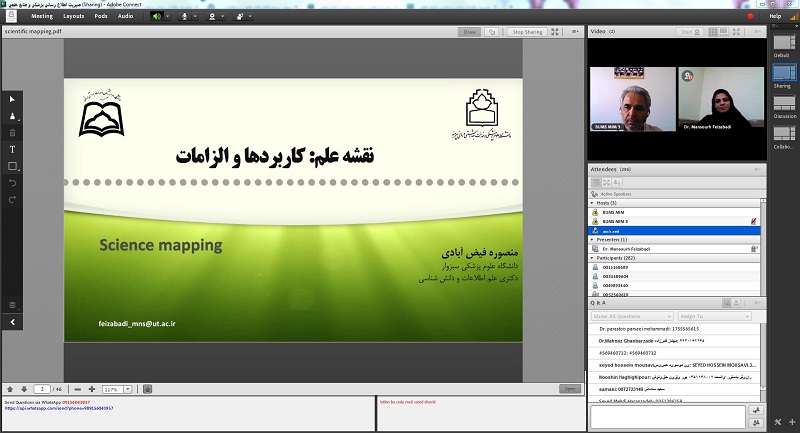Switch Video pod to grid view

tap(713, 32)
